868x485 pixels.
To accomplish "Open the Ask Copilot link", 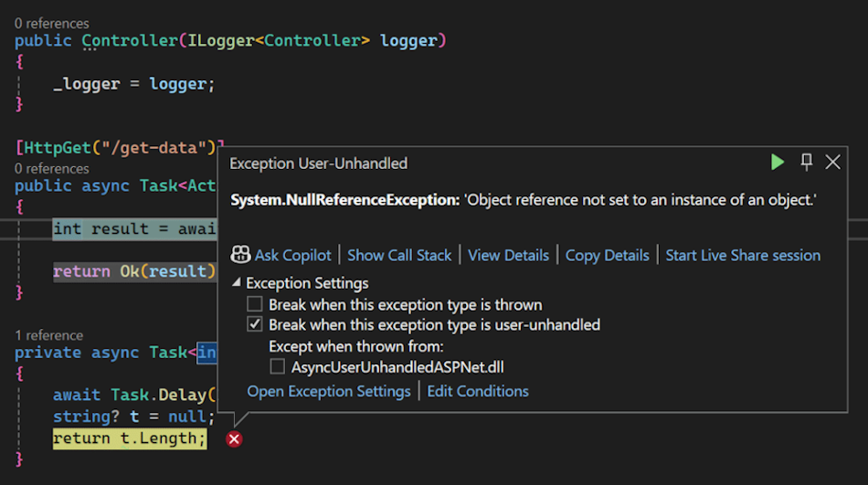I will 292,255.
